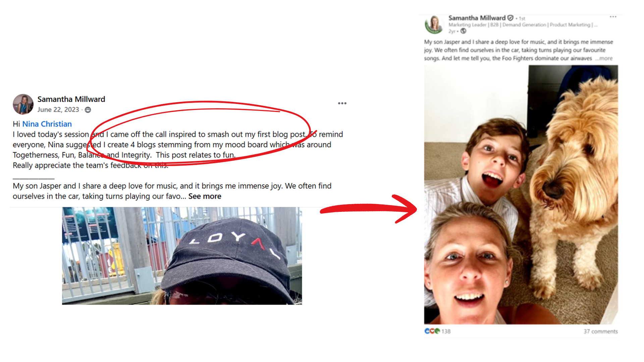
Task: Click the LinkedIn reaction emoji icons
Action: (x=432, y=331)
